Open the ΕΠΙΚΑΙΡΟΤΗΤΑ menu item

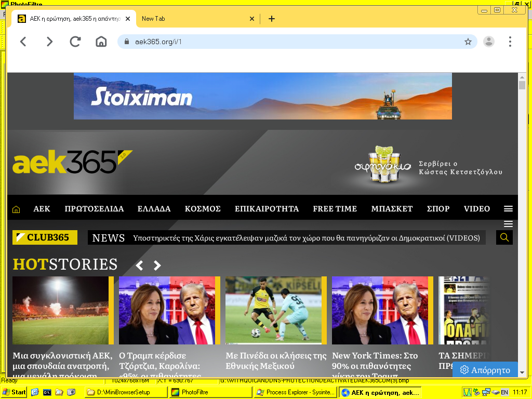click(267, 209)
